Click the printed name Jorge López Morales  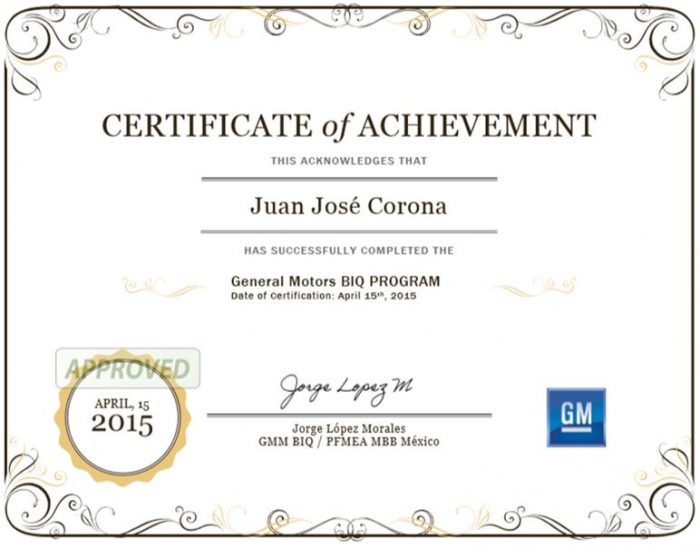coord(348,428)
